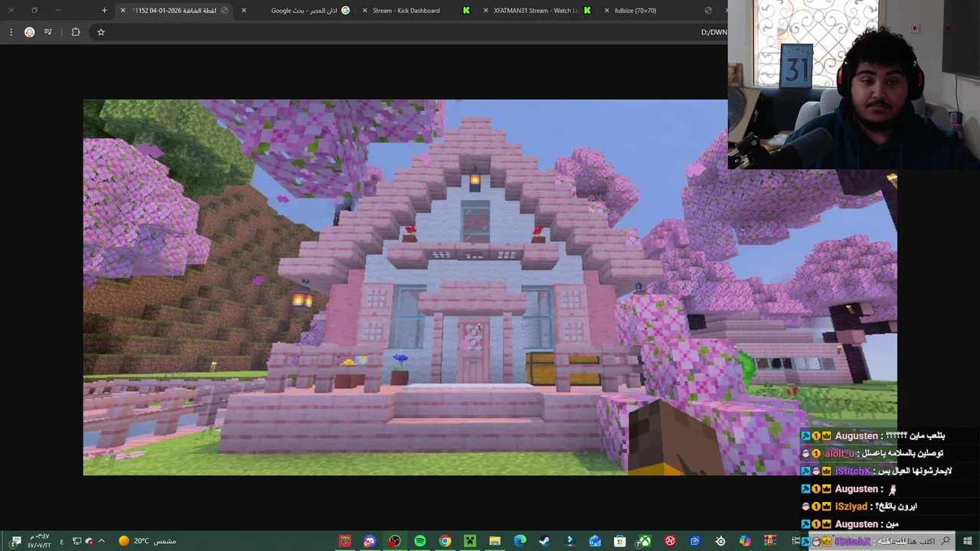Open Microsoft Store from the taskbar
The height and width of the screenshot is (551, 980).
point(620,541)
